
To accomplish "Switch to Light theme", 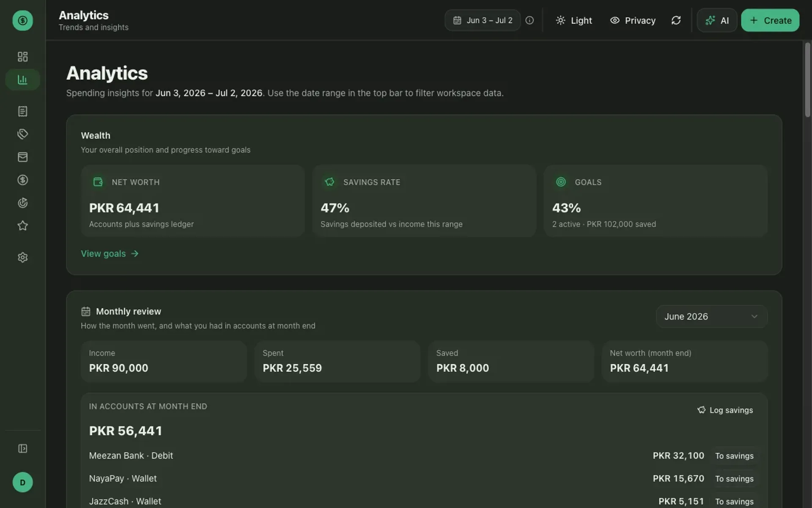I will [x=574, y=20].
